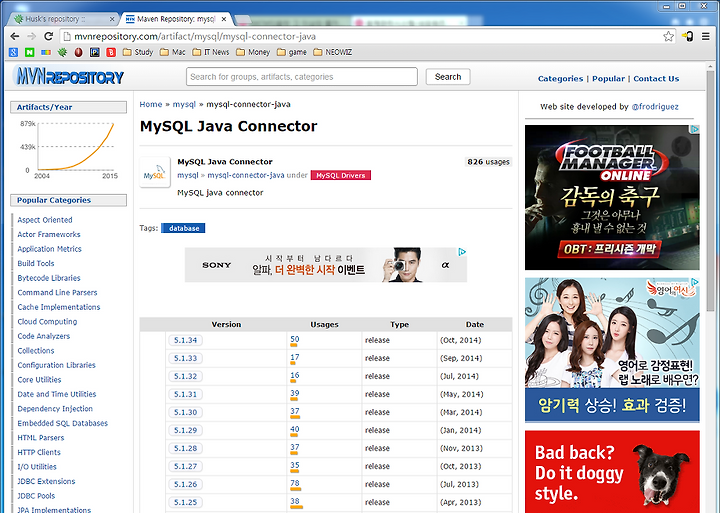Open Command Line Parsers category
This screenshot has height=513, width=720.
[57, 293]
